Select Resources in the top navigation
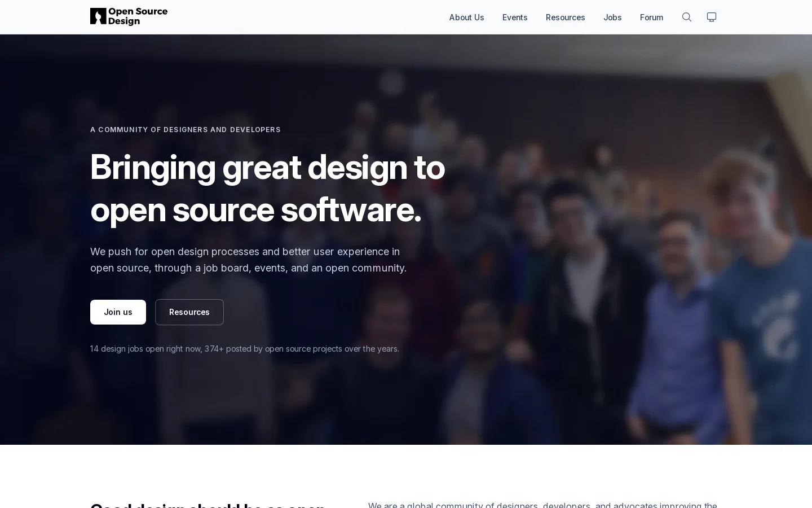The height and width of the screenshot is (508, 812). (x=565, y=17)
